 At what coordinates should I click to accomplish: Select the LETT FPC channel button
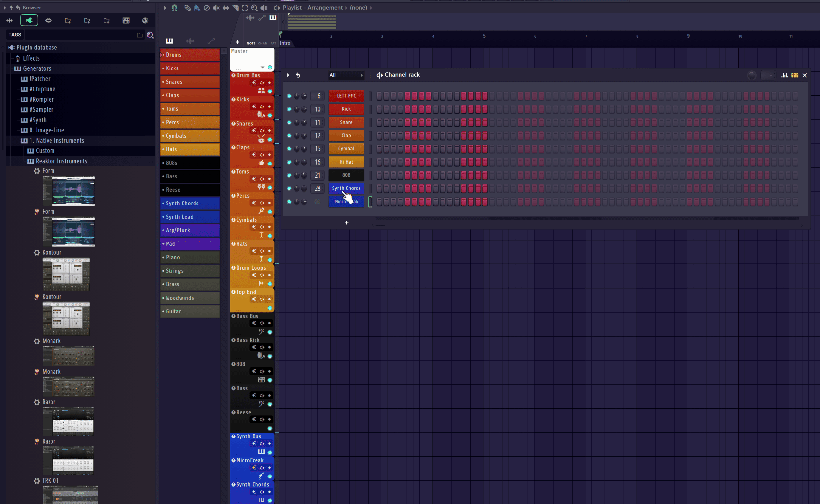pyautogui.click(x=346, y=96)
